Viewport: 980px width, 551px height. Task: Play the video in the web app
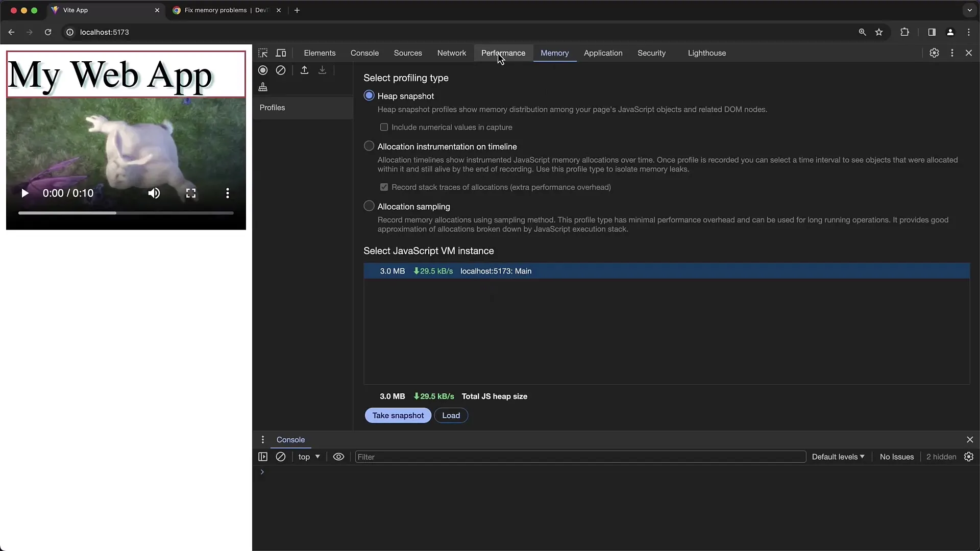point(23,193)
